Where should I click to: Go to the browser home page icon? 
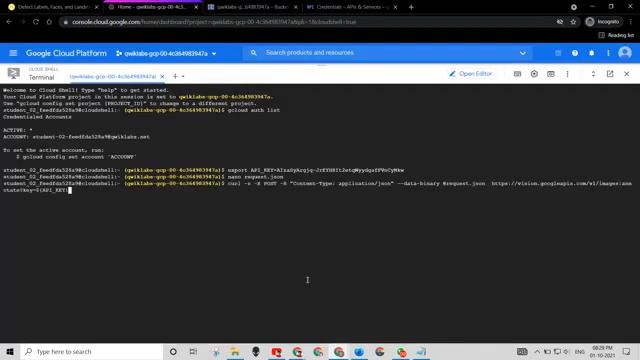[49, 22]
